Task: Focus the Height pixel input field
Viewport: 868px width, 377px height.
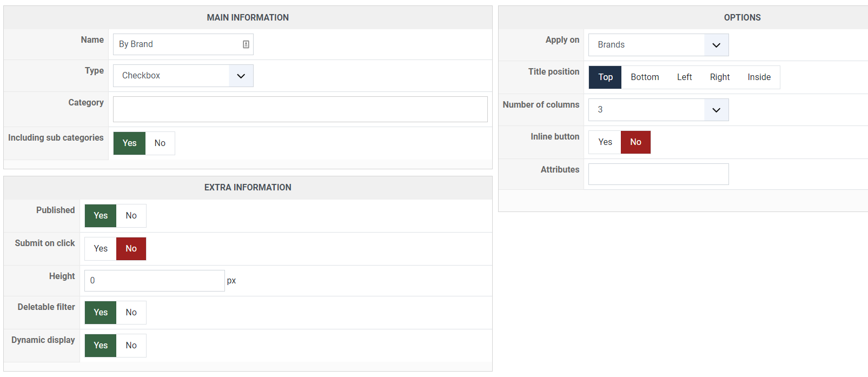Action: click(x=154, y=281)
